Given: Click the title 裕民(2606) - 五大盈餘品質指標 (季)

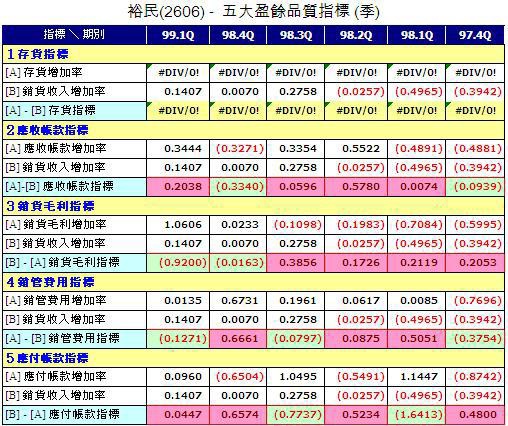Looking at the screenshot, I should (253, 12).
